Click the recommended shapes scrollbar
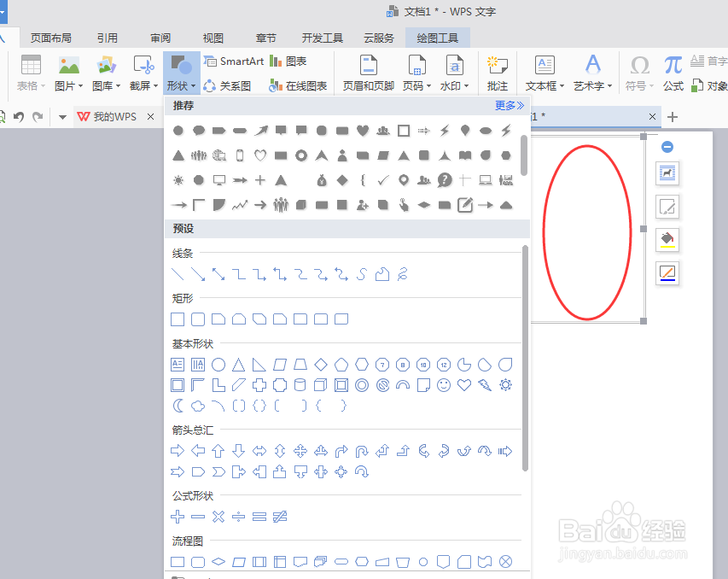The image size is (728, 579). pyautogui.click(x=524, y=155)
